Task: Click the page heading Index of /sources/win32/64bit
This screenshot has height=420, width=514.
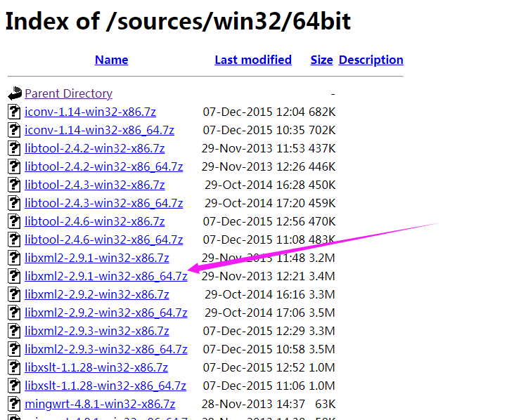Action: click(x=178, y=22)
